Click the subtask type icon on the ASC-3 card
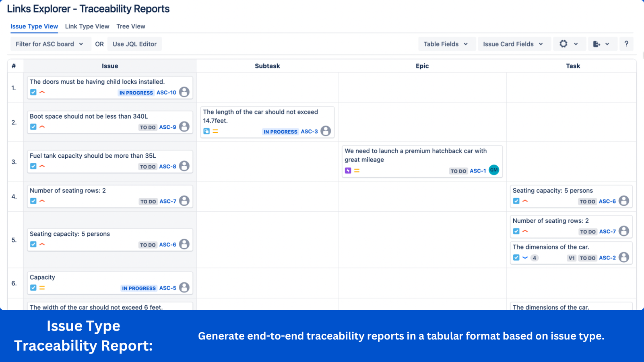The image size is (644, 362). (206, 131)
